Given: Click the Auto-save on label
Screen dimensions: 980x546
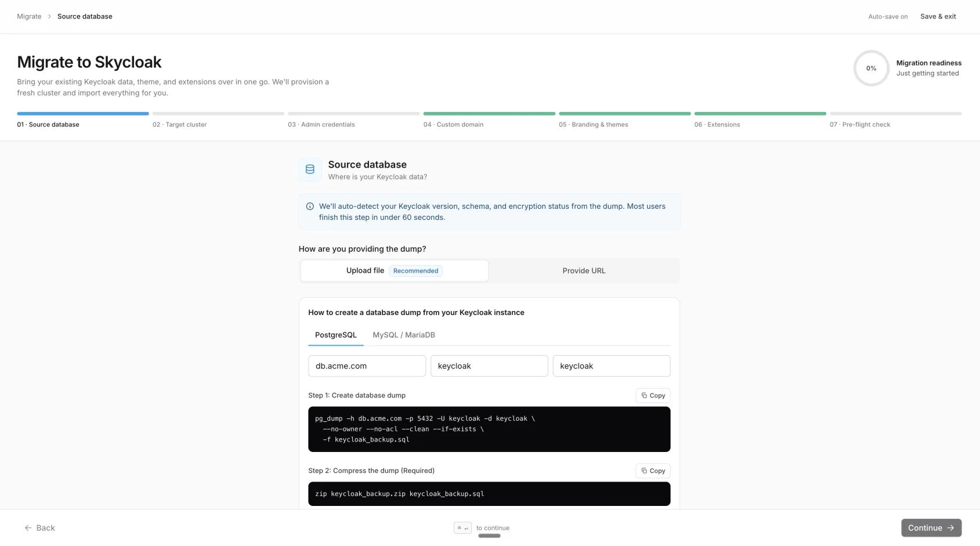Looking at the screenshot, I should tap(888, 16).
